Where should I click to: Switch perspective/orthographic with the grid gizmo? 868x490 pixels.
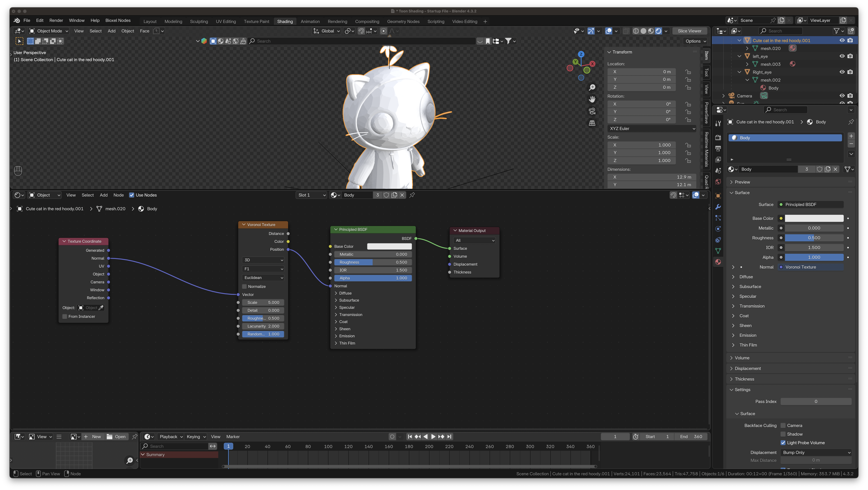coord(592,123)
